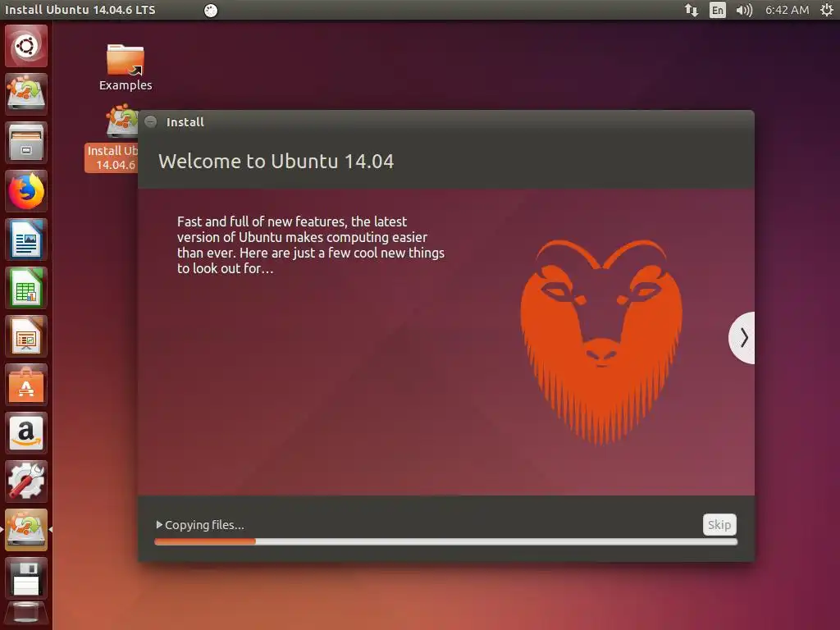
Task: Click the Welcome to Ubuntu 14.04 heading
Action: click(x=276, y=162)
